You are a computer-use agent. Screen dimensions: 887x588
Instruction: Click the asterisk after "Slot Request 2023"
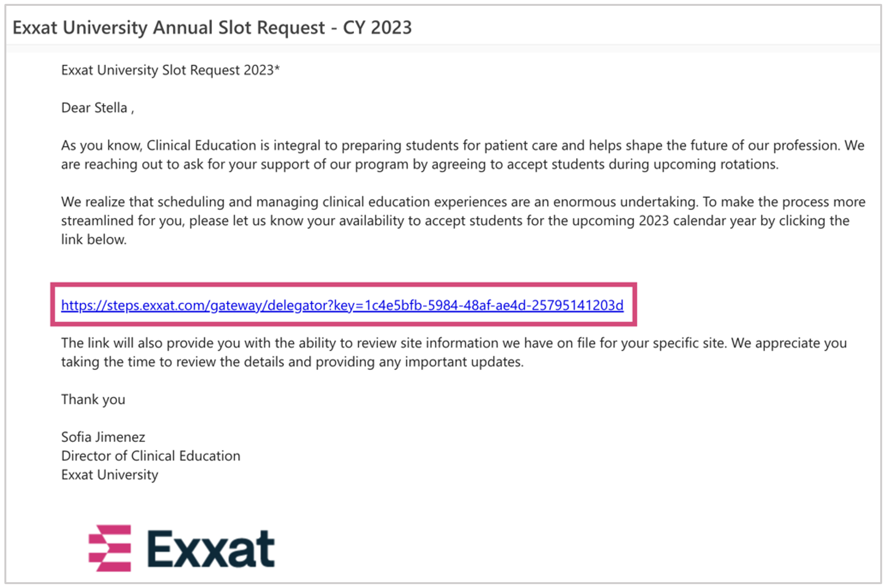[277, 68]
